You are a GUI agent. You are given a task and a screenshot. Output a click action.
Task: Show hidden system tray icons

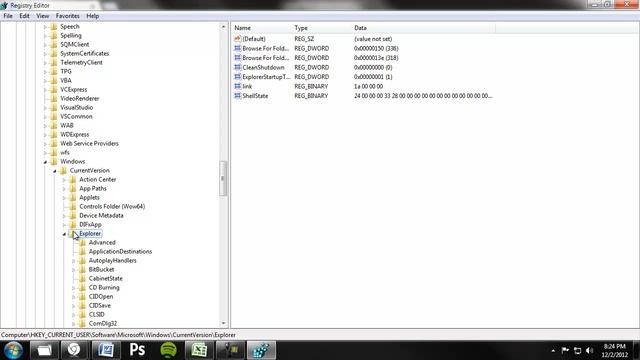tap(553, 351)
